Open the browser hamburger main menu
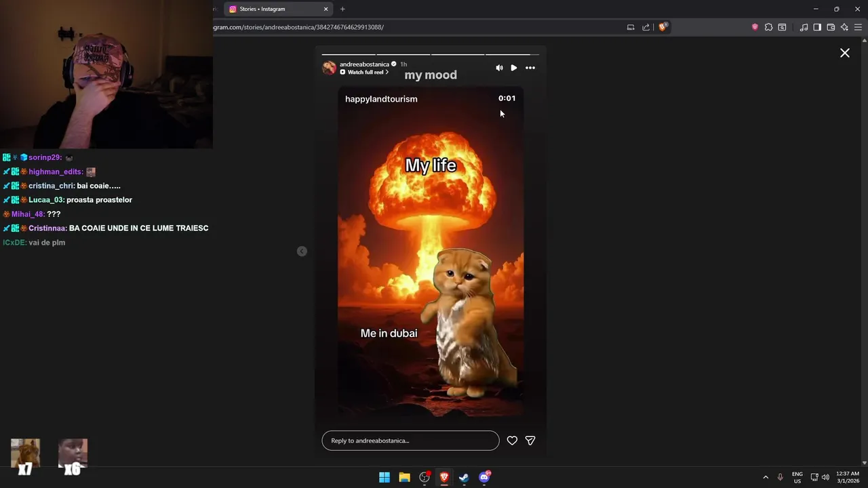The width and height of the screenshot is (868, 488). (858, 27)
